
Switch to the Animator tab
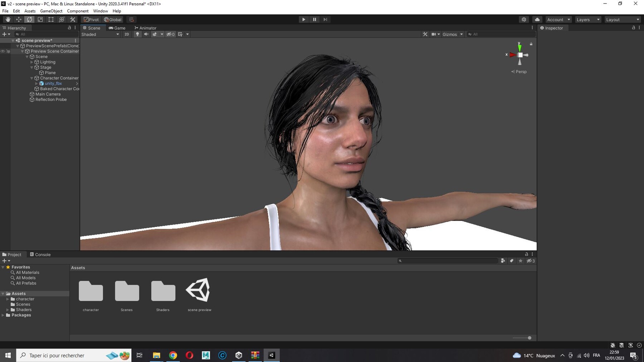(x=145, y=28)
